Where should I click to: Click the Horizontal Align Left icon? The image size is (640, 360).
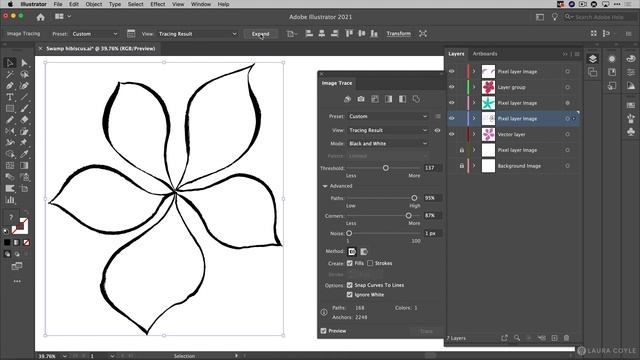pos(309,34)
